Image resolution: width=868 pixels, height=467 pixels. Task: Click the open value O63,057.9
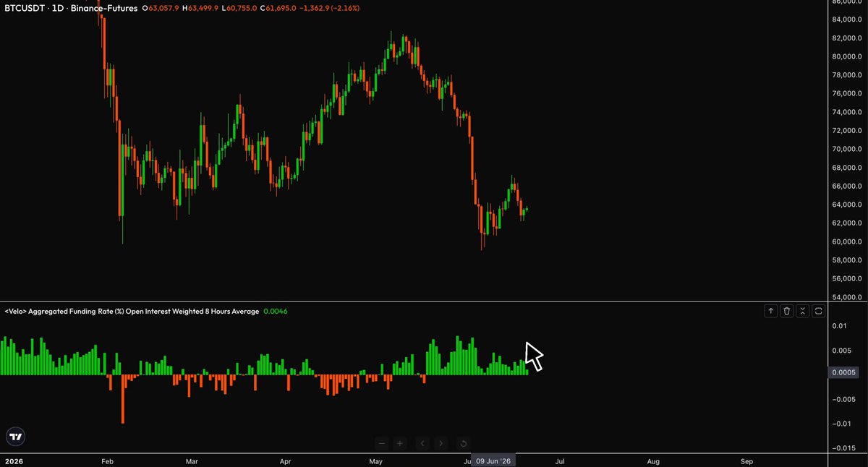pyautogui.click(x=160, y=7)
